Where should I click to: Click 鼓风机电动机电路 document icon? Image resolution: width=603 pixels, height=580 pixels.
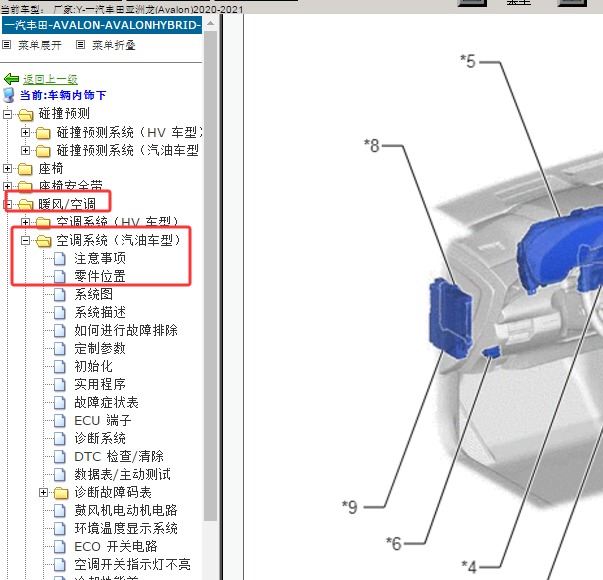pos(60,511)
